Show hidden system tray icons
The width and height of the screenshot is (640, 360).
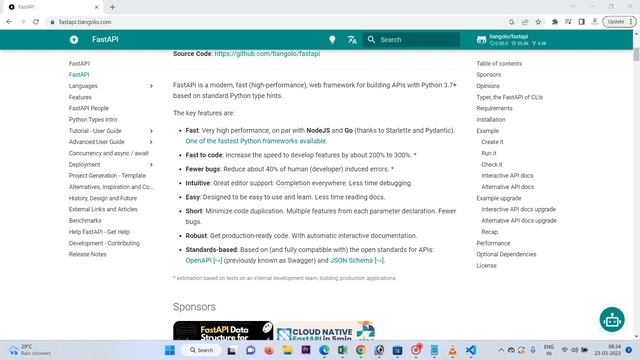click(x=501, y=350)
